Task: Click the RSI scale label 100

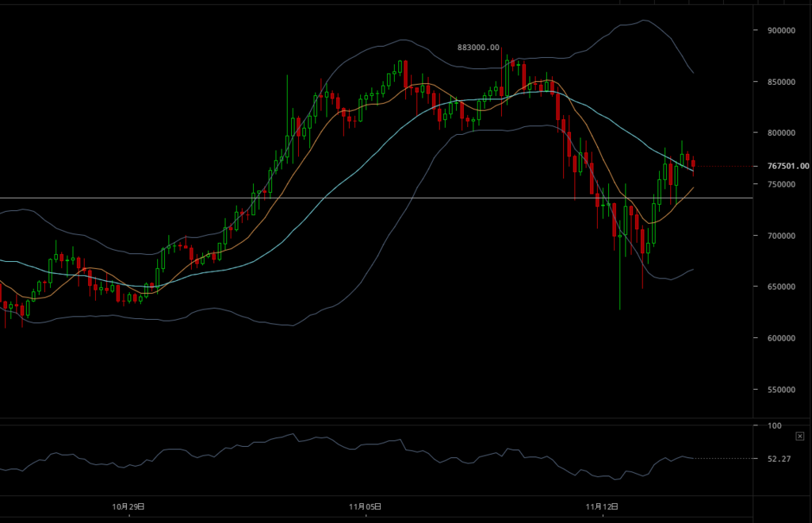Action: tap(775, 425)
